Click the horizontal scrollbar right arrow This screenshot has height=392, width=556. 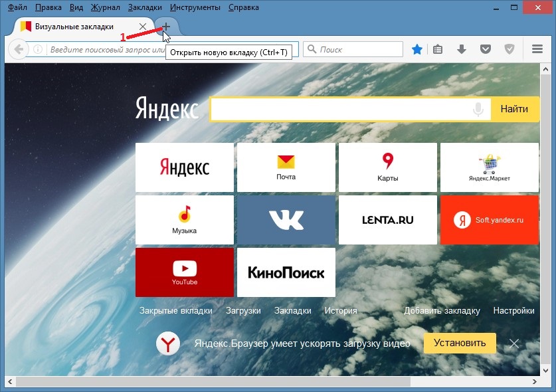(534, 382)
